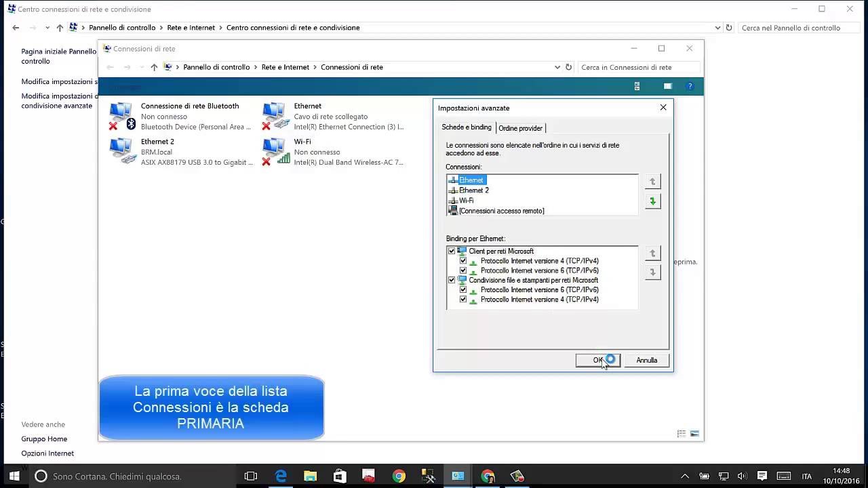Uncheck TCP/IPv4 under Condivisione file e stampanti
The width and height of the screenshot is (868, 488).
[x=463, y=300]
